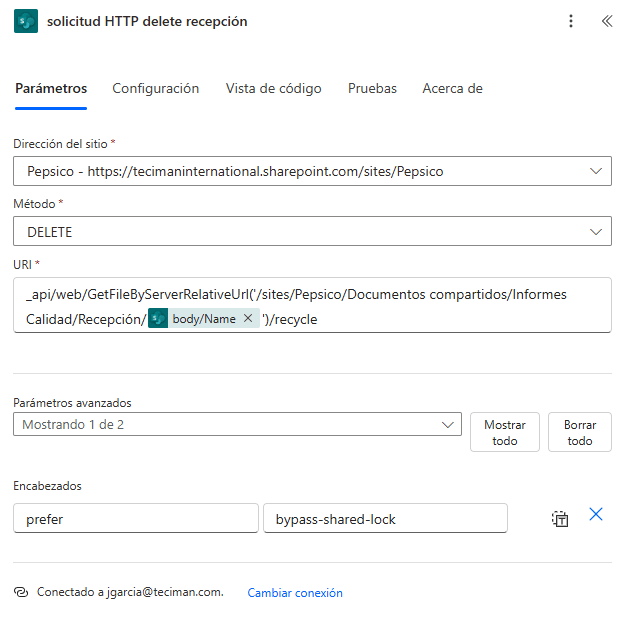Switch to the Configuración tab
The height and width of the screenshot is (619, 622).
[156, 88]
